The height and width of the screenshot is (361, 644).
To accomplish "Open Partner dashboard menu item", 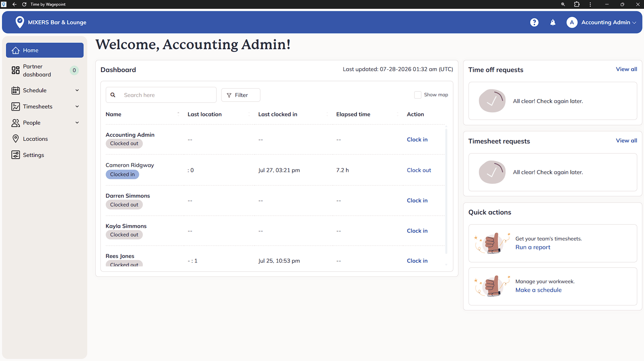I will pyautogui.click(x=45, y=70).
